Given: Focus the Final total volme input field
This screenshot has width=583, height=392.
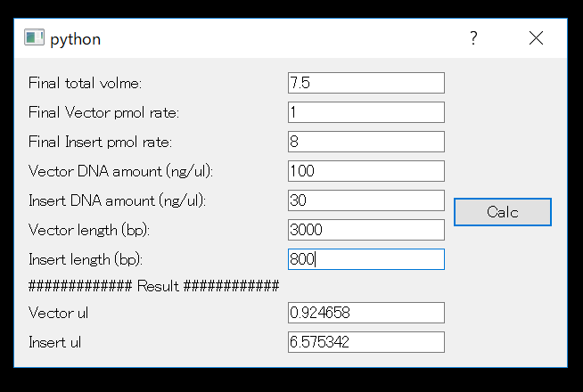Looking at the screenshot, I should tap(365, 83).
